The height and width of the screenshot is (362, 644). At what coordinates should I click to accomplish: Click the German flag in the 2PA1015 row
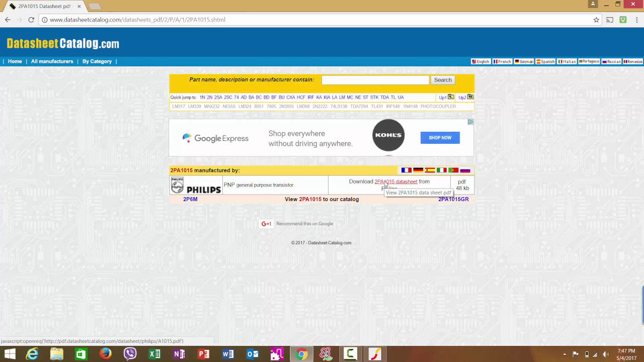418,170
